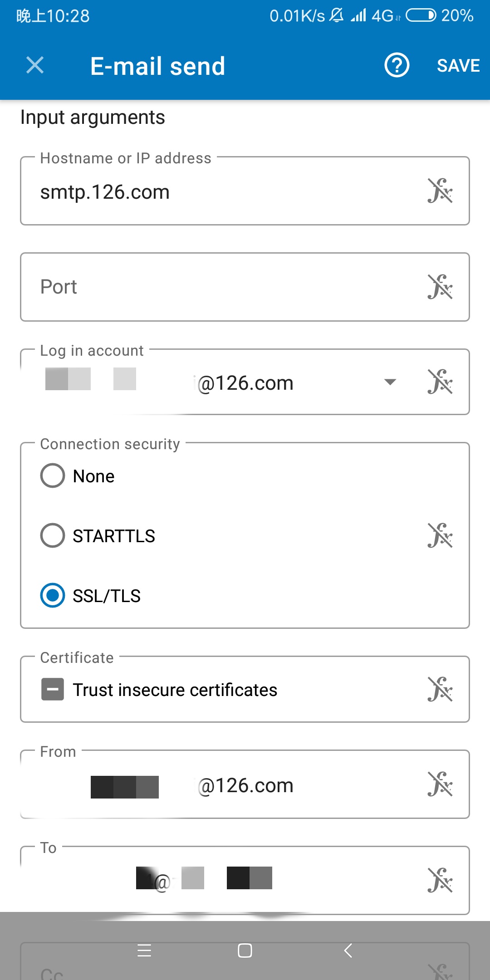The image size is (490, 980).
Task: Select STARTTLS connection security option
Action: (53, 536)
